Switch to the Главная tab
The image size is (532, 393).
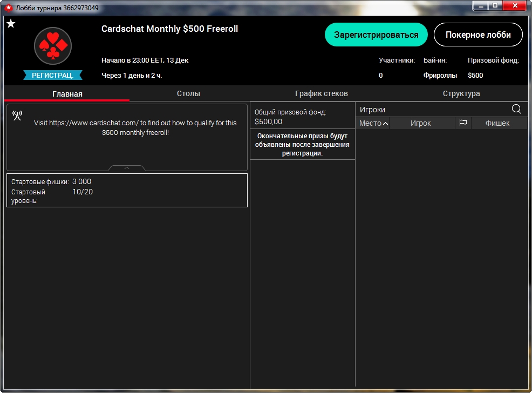click(67, 94)
